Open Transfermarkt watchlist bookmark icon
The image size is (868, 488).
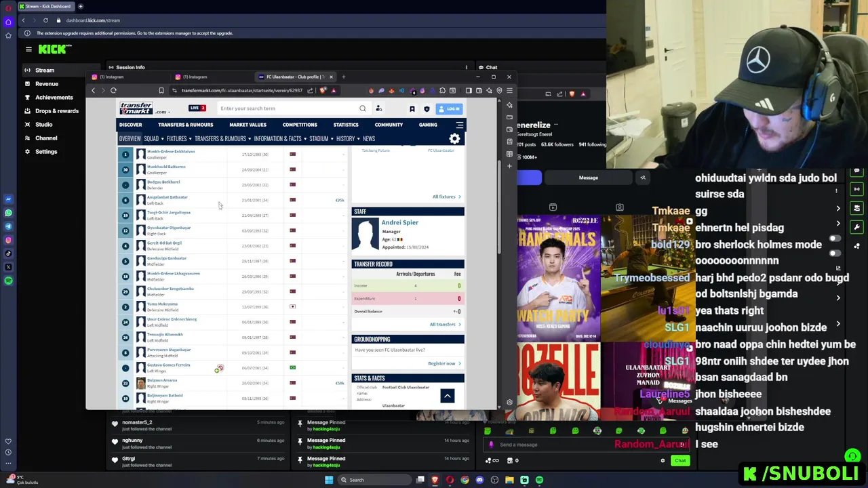pyautogui.click(x=412, y=108)
